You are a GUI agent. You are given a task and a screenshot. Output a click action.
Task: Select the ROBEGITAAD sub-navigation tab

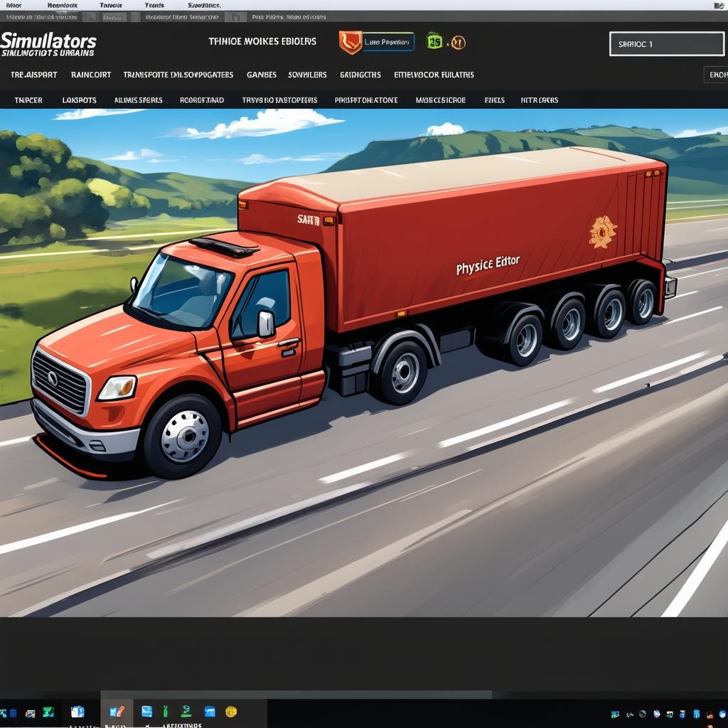pos(202,100)
